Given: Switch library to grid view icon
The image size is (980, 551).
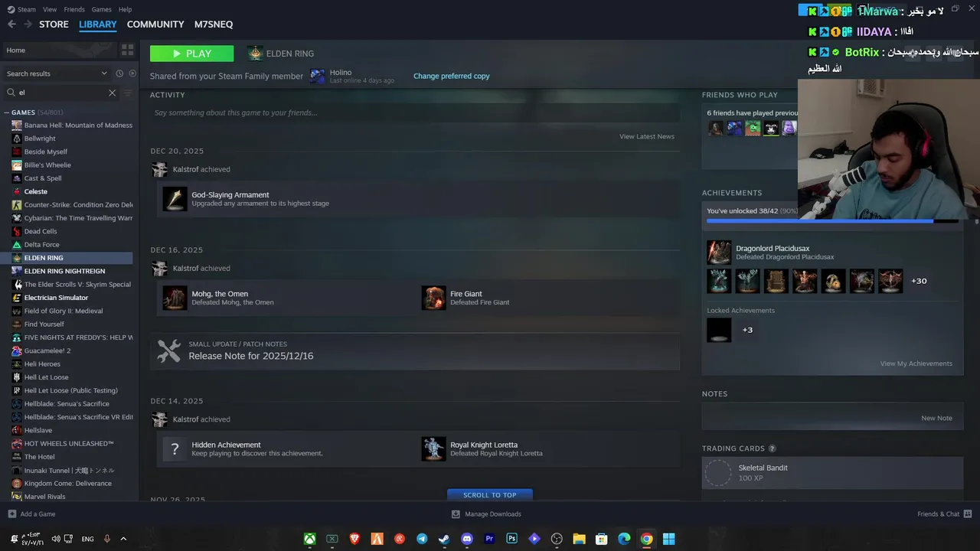Looking at the screenshot, I should pos(127,50).
